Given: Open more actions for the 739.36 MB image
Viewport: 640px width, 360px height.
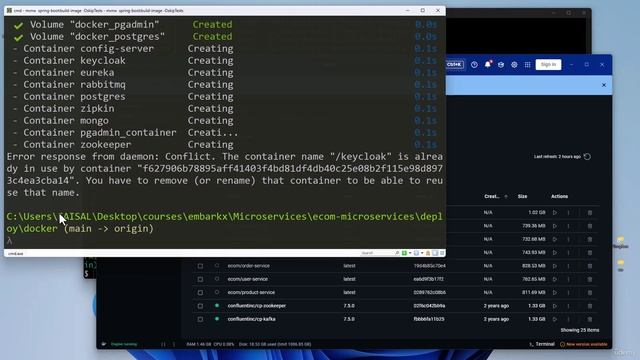Looking at the screenshot, I should click(568, 226).
